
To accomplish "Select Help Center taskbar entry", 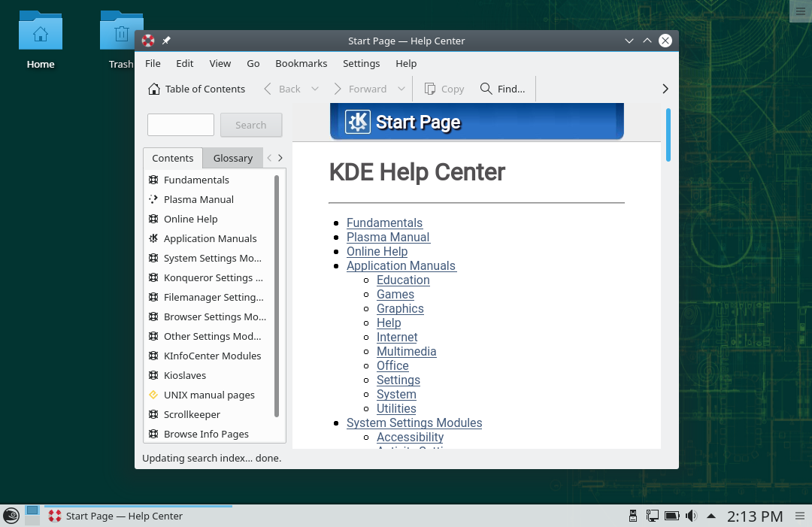I will (138, 516).
